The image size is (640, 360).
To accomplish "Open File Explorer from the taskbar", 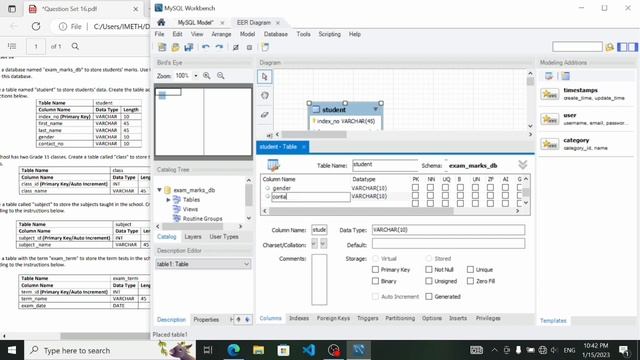I will (258, 350).
